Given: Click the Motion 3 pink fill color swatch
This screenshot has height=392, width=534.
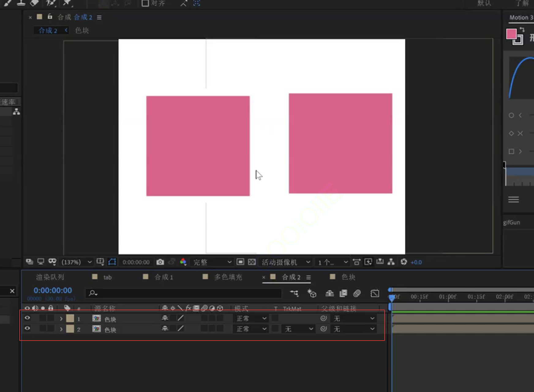Looking at the screenshot, I should click(511, 34).
